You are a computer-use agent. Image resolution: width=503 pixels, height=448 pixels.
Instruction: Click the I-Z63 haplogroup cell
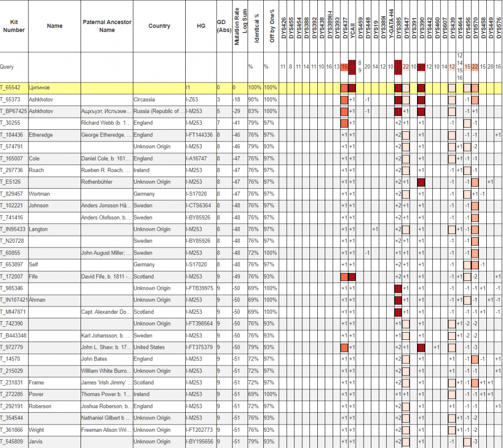pos(194,99)
